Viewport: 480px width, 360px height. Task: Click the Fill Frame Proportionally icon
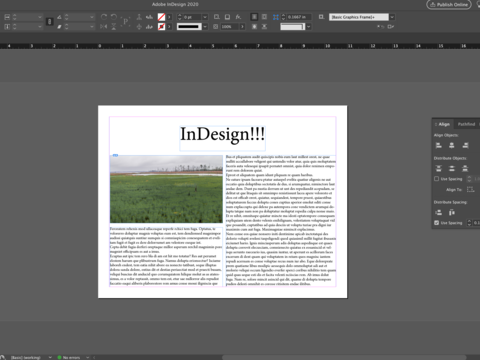coord(254,17)
